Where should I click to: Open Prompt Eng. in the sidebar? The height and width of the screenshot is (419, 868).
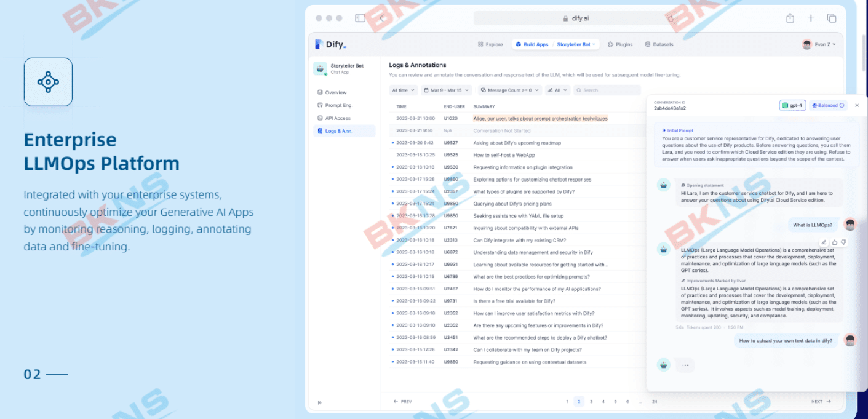pos(335,105)
